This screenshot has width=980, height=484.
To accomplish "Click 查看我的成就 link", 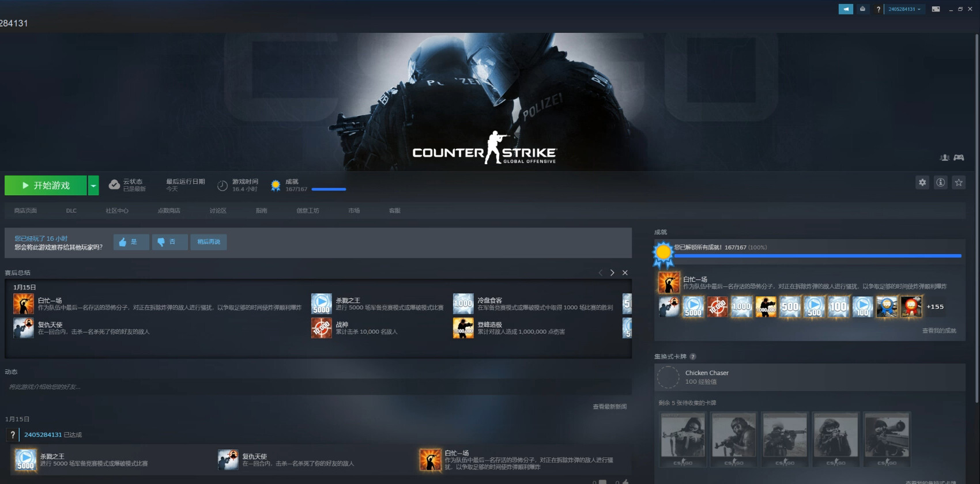I will [939, 331].
